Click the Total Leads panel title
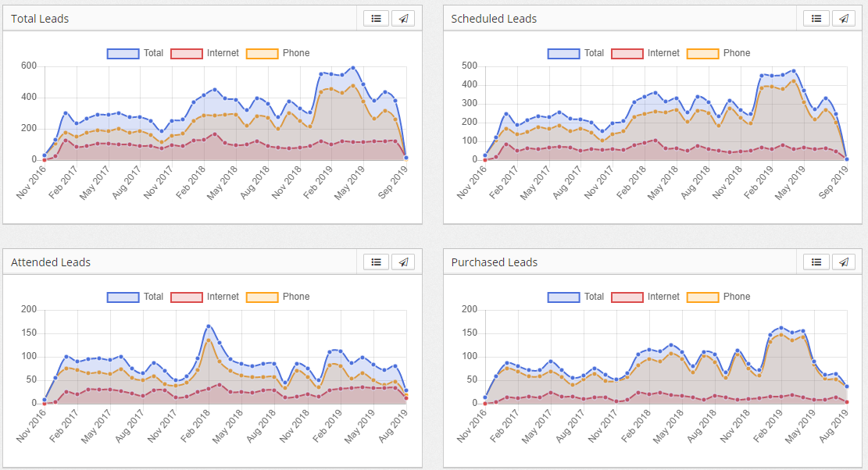Screen dimensions: 868x470 [x=40, y=19]
